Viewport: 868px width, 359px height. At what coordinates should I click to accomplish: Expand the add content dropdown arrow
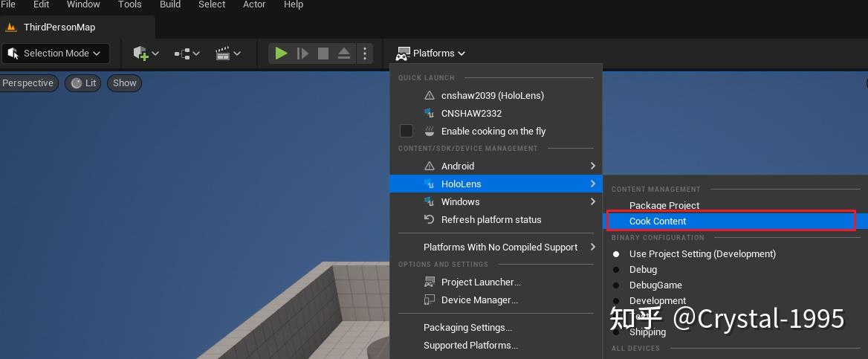155,54
